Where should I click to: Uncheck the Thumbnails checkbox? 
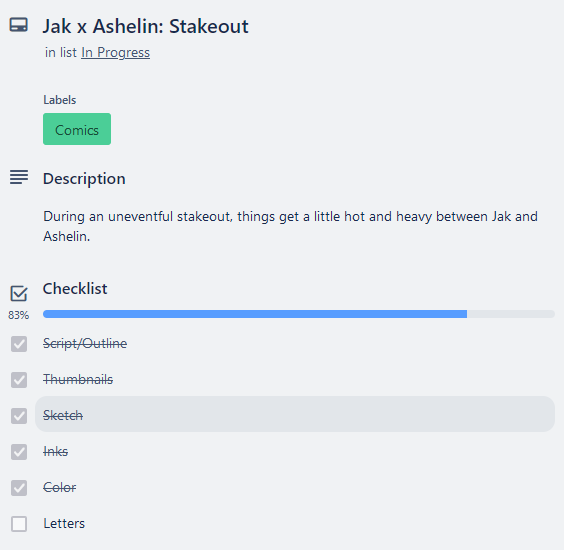pyautogui.click(x=19, y=380)
